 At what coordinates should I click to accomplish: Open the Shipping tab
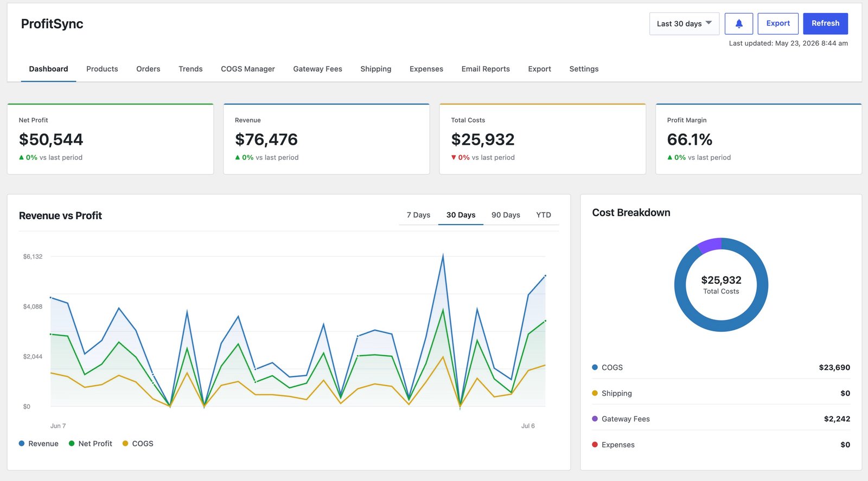point(375,69)
